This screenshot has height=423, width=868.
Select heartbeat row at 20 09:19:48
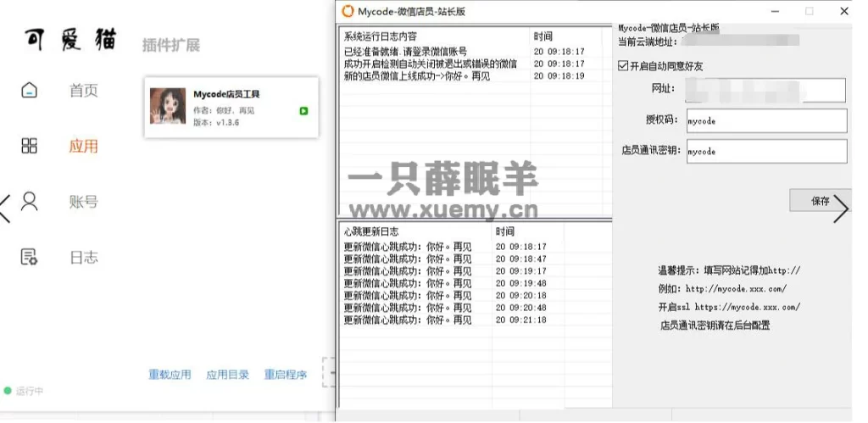point(445,283)
